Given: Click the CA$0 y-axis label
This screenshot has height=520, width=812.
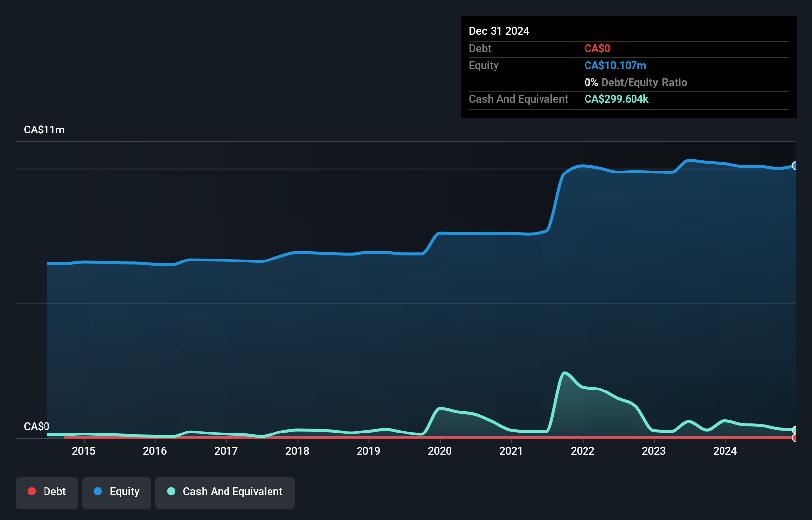Looking at the screenshot, I should point(37,427).
